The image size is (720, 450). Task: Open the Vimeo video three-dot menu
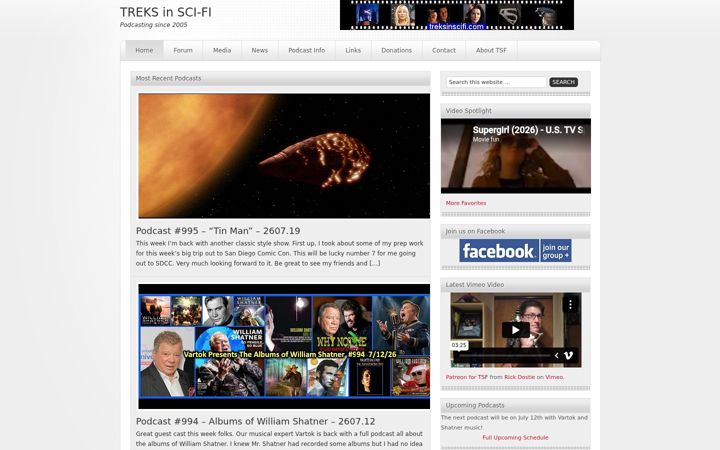pyautogui.click(x=570, y=304)
